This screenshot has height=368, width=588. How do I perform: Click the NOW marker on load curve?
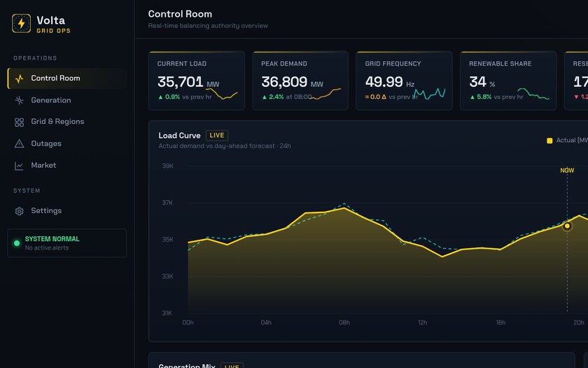coord(567,170)
